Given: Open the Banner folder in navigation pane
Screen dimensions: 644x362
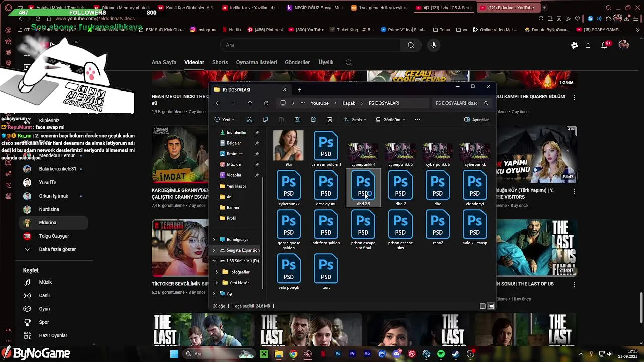Looking at the screenshot, I should click(232, 207).
